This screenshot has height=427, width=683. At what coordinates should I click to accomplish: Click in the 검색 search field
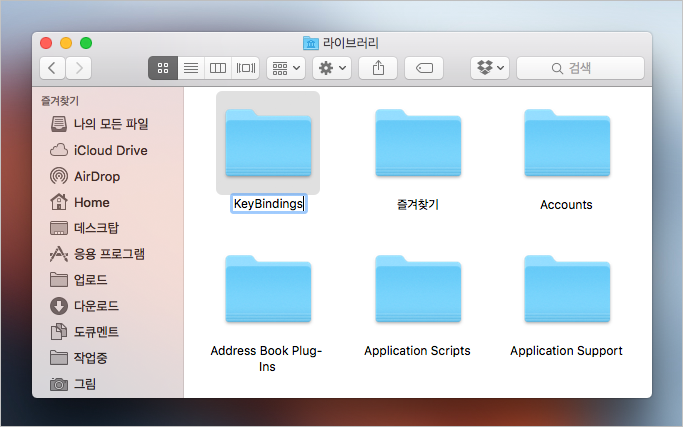click(x=580, y=68)
